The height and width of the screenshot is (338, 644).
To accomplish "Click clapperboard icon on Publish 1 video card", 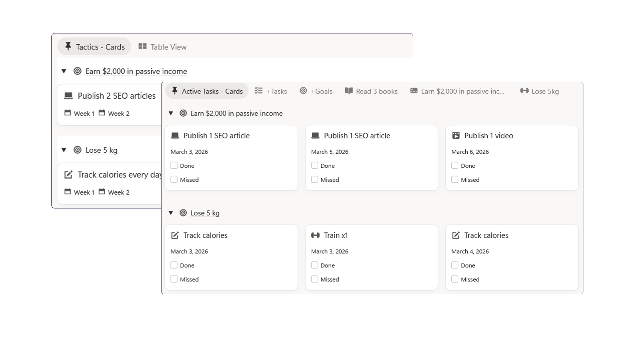I will point(456,136).
